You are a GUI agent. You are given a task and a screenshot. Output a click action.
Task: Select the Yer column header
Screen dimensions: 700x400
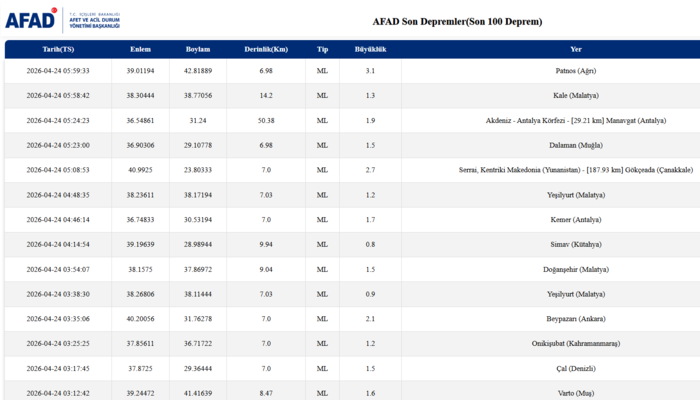pyautogui.click(x=576, y=49)
